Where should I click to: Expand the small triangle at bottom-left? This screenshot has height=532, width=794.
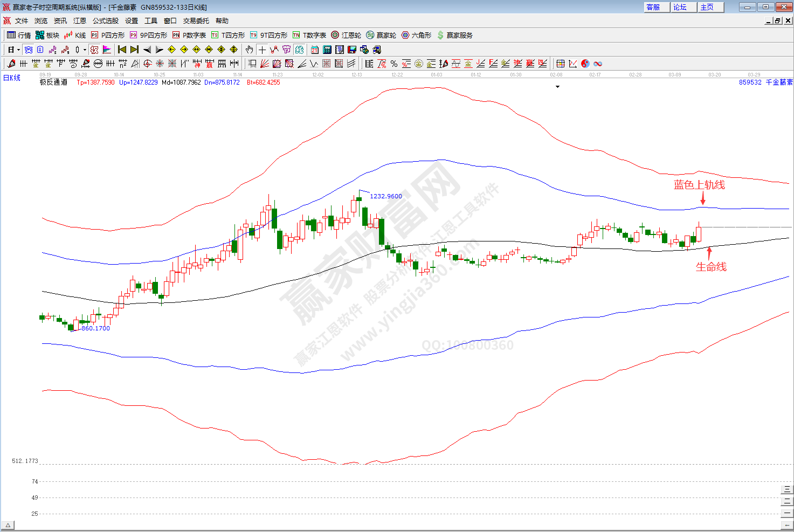pyautogui.click(x=8, y=526)
